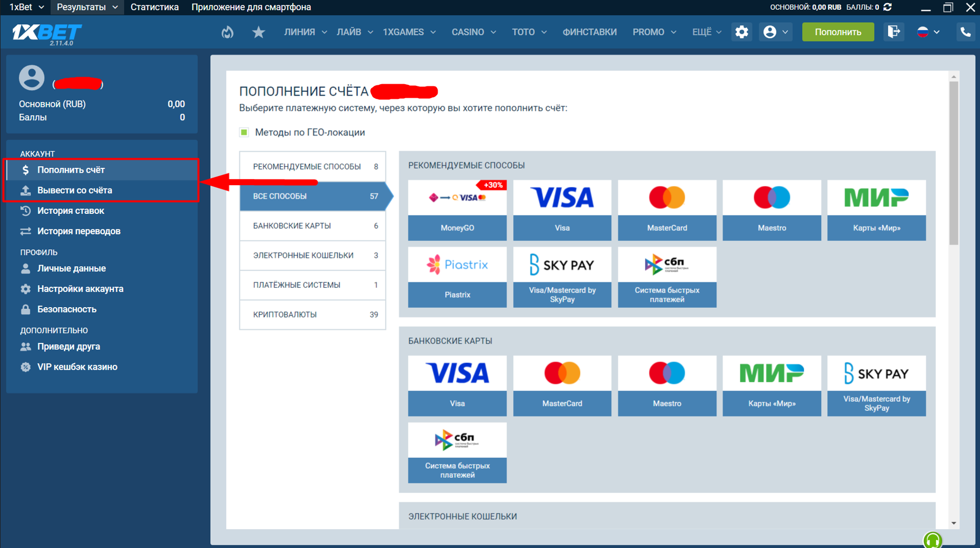Refresh balance with the circular arrows icon
Viewport: 980px width, 548px height.
888,7
